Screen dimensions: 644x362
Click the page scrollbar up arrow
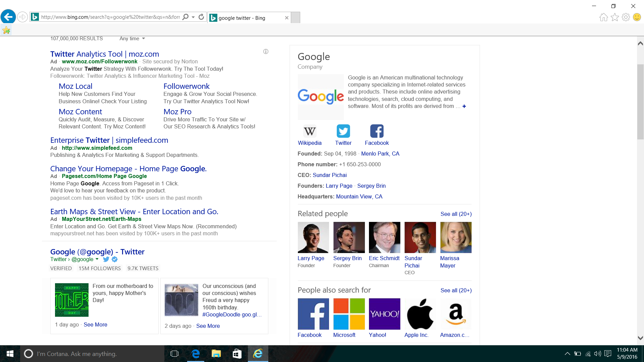640,43
